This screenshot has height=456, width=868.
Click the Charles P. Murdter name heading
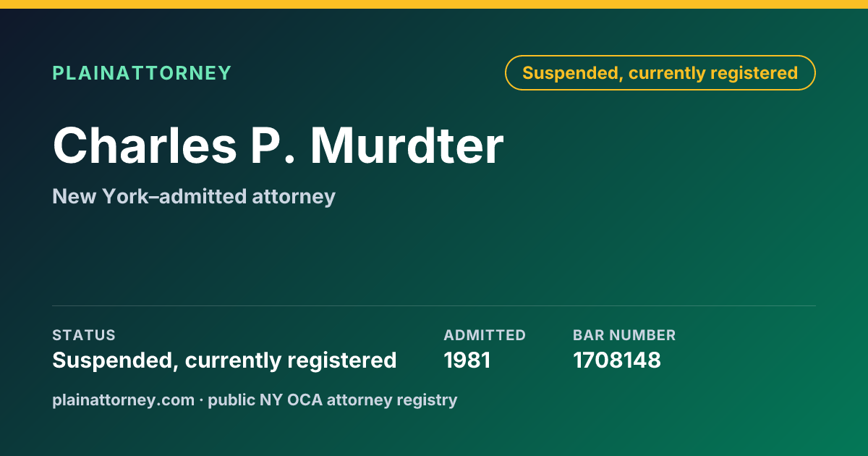click(278, 145)
